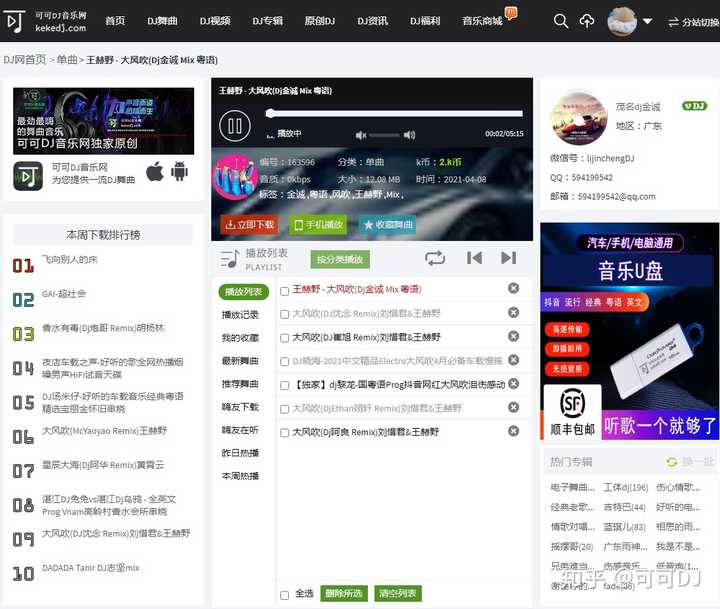Image resolution: width=720 pixels, height=609 pixels.
Task: Click 收藏舞曲 favorite button
Action: 388,225
